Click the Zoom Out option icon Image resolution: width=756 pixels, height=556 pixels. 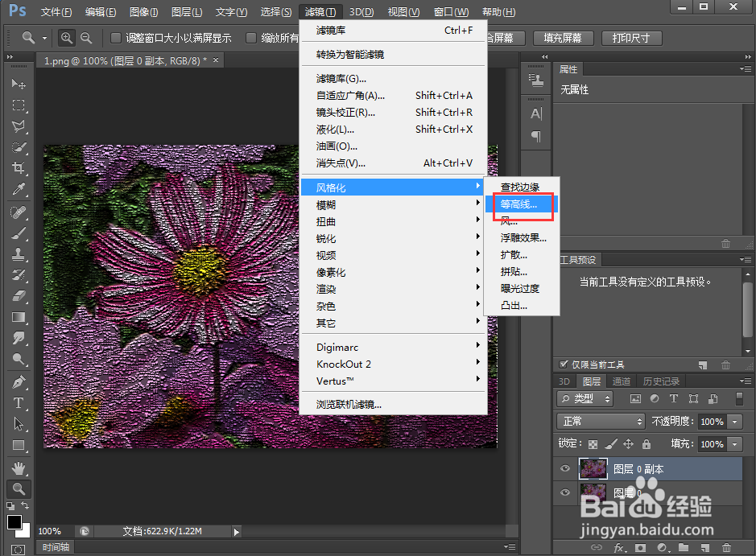[x=86, y=38]
